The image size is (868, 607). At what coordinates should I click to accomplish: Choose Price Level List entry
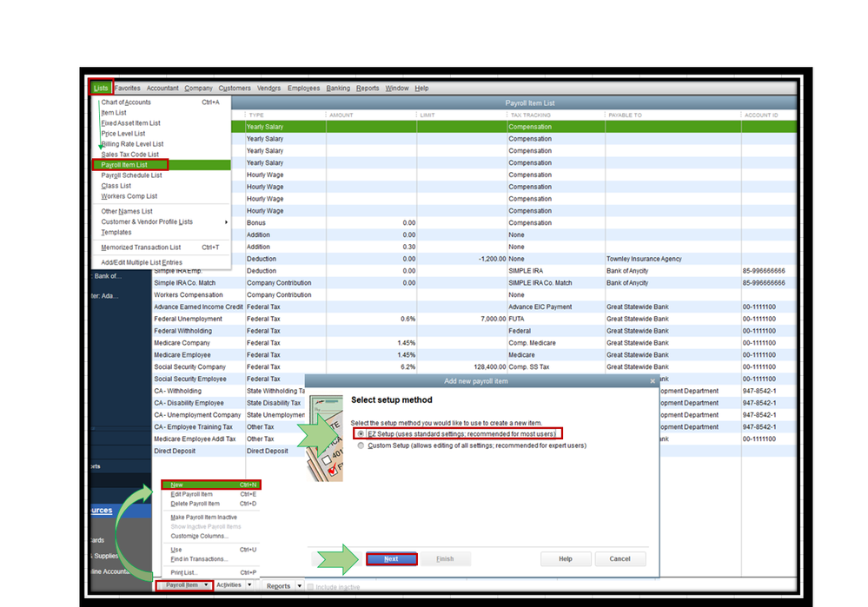point(161,134)
